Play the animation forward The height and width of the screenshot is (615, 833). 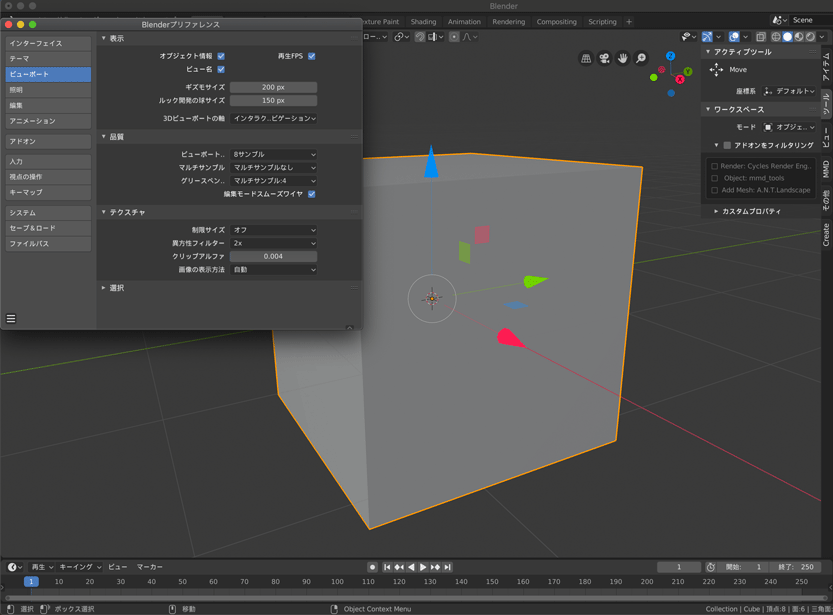click(423, 567)
